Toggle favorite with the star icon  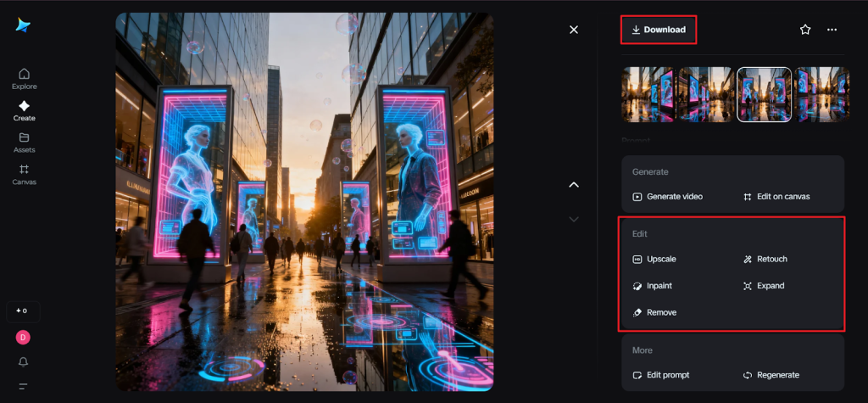(x=805, y=30)
